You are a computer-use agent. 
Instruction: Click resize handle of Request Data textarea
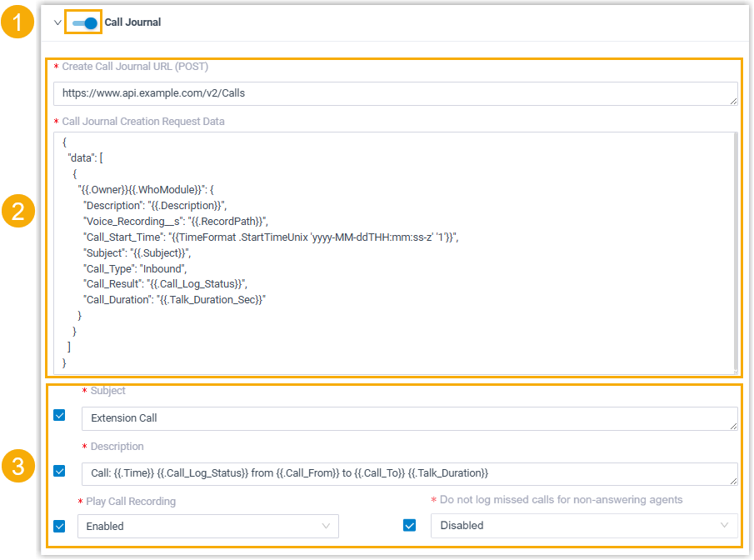[x=733, y=371]
